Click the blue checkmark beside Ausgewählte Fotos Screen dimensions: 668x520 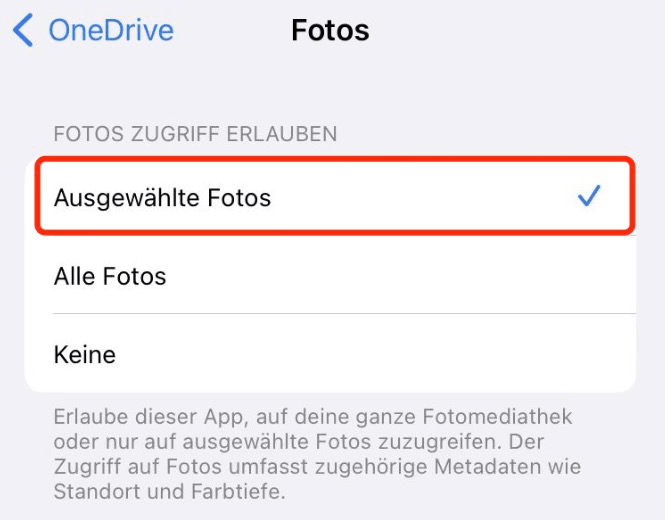click(589, 195)
